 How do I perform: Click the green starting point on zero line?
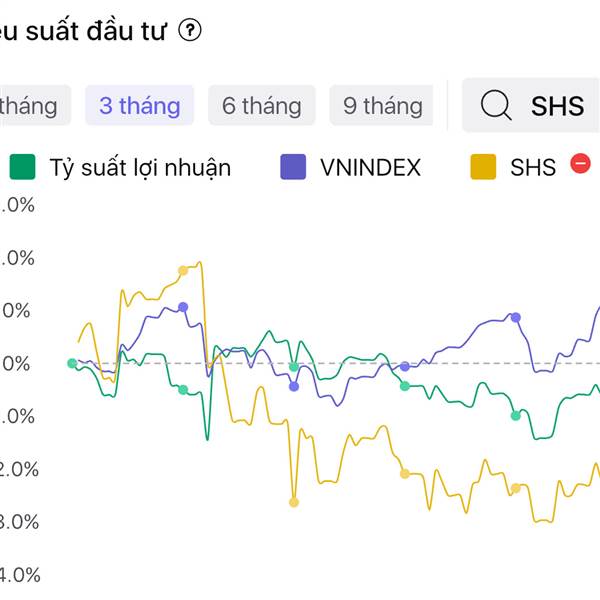click(72, 363)
